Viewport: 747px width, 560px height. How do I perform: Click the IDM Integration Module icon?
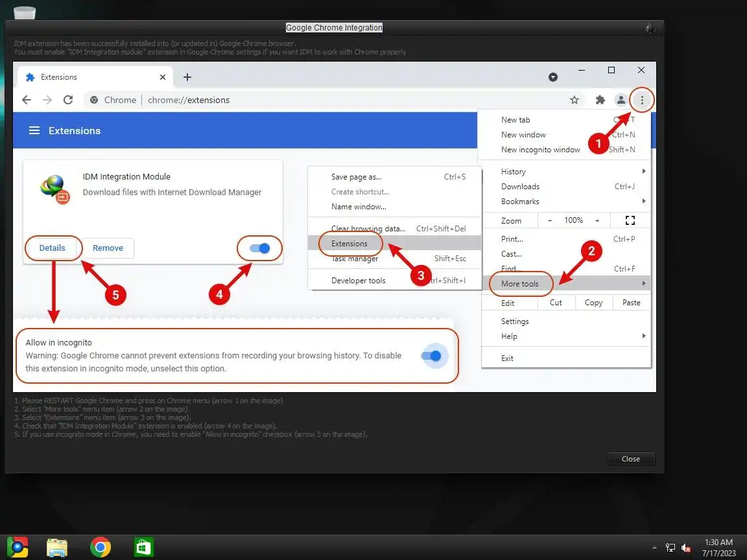tap(54, 189)
